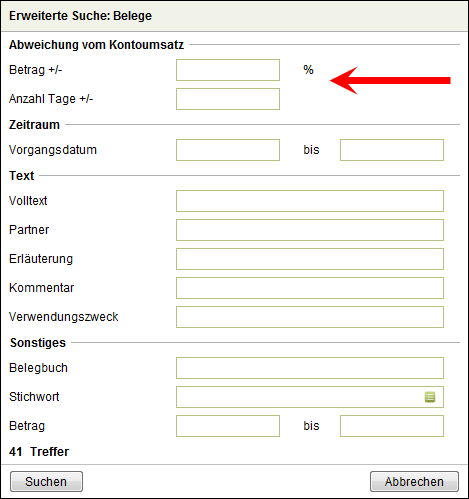Click the Erweiterte Suche: Belege title
The image size is (469, 499).
click(80, 16)
